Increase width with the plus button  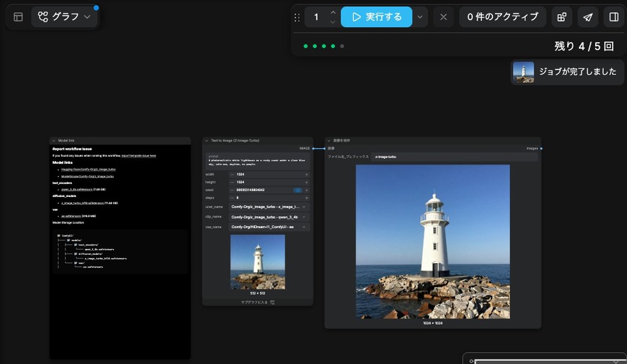coord(307,174)
